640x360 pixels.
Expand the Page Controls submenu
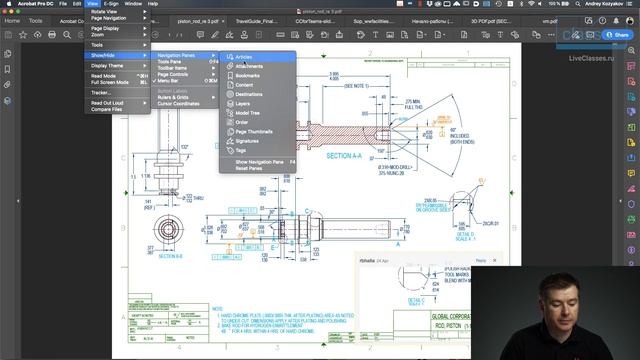coord(185,74)
